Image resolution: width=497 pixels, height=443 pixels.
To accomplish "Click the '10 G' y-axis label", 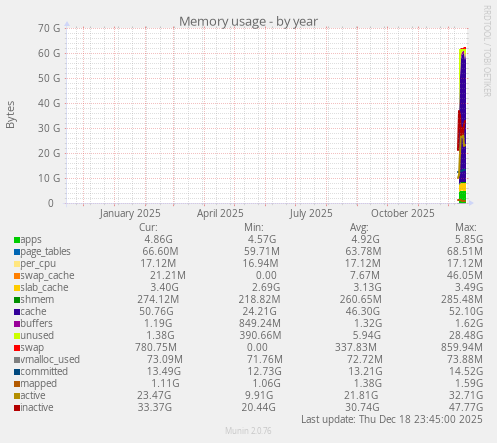I will pyautogui.click(x=49, y=178).
